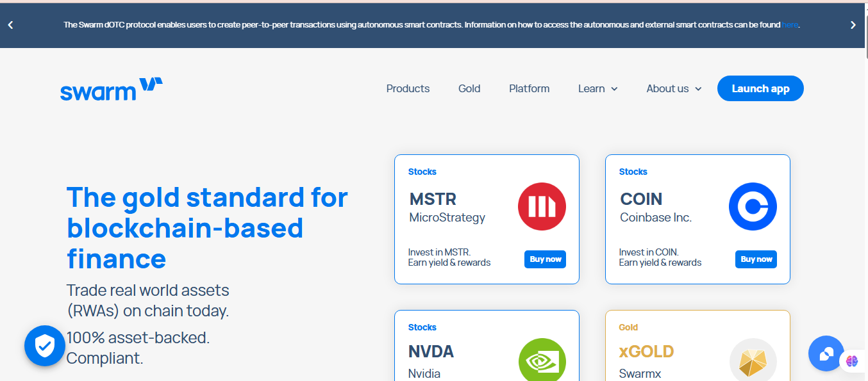Click the Coinbase blue logo icon

pos(753,207)
